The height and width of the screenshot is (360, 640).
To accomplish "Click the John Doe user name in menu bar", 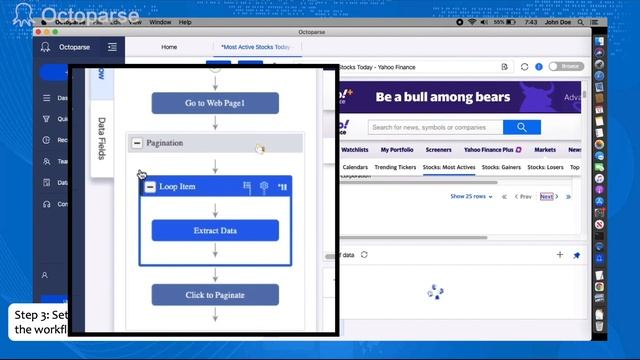I will (558, 22).
